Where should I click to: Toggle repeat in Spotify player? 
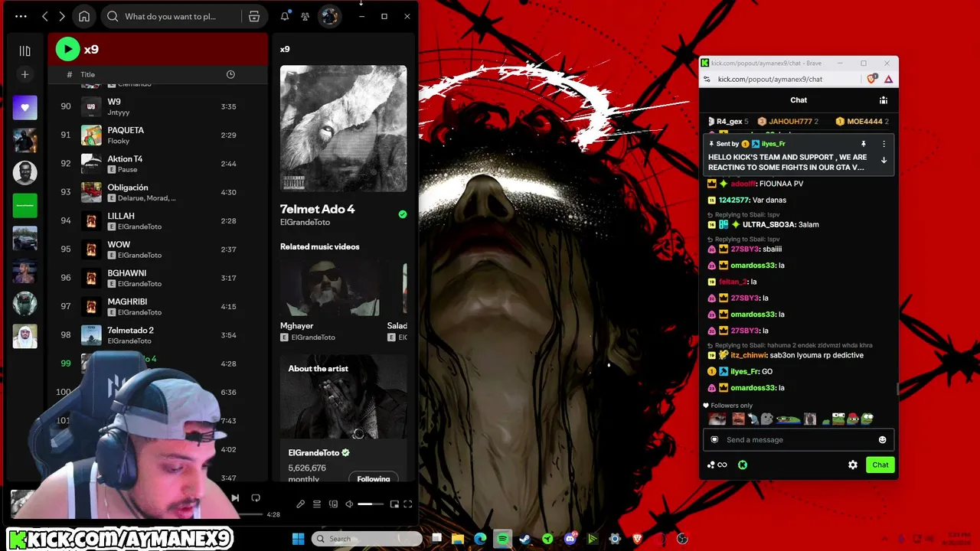(256, 497)
